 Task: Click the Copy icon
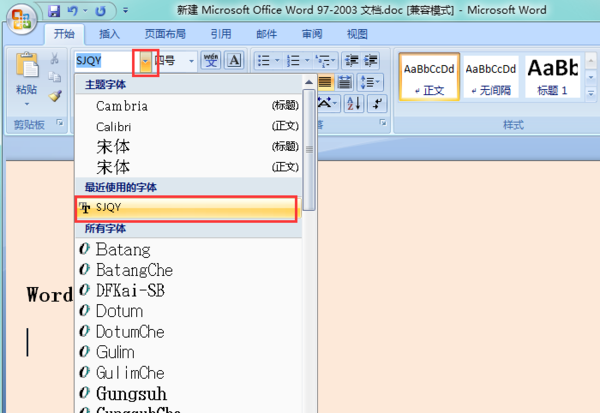point(54,77)
